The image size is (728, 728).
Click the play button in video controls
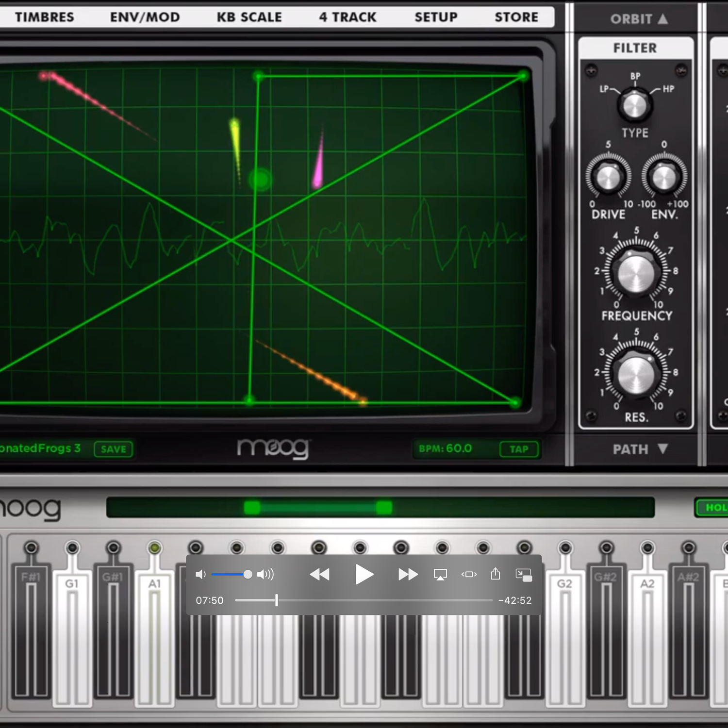[x=364, y=575]
